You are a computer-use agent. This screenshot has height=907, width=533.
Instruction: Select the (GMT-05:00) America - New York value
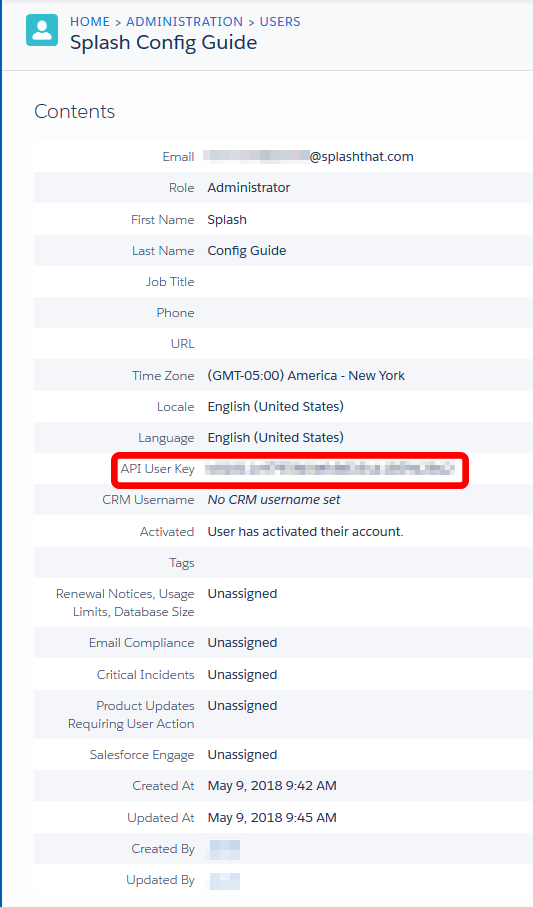click(x=306, y=375)
